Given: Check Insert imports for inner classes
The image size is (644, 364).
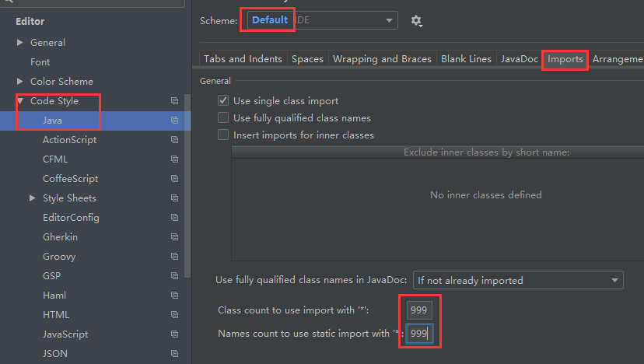Looking at the screenshot, I should tap(223, 135).
